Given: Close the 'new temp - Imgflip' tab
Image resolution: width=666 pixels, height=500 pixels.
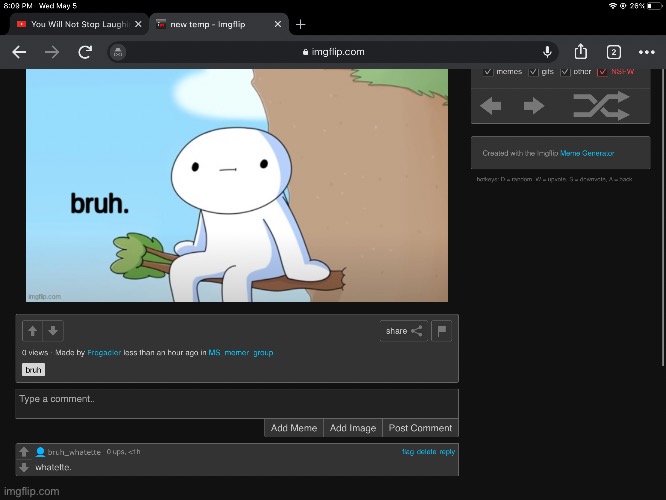Looking at the screenshot, I should [278, 24].
